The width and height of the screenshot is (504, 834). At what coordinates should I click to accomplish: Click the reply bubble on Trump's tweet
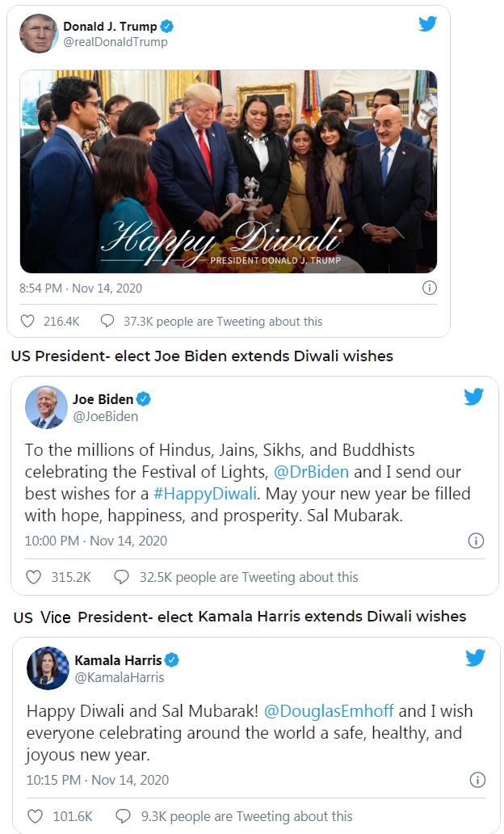pyautogui.click(x=107, y=321)
